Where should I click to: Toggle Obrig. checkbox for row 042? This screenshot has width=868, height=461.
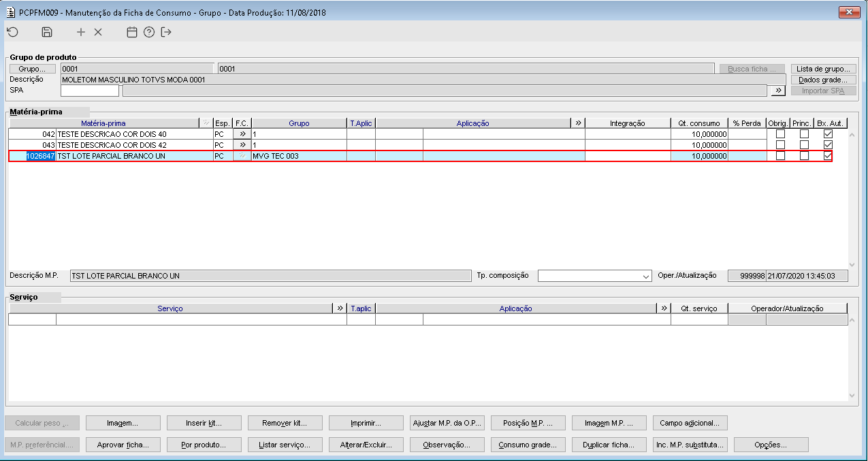(x=780, y=134)
